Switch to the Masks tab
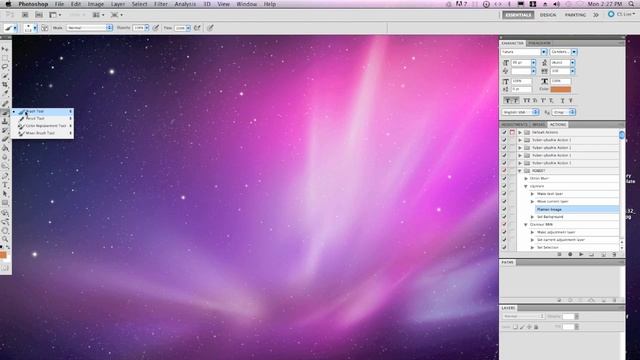This screenshot has width=640, height=360. pos(538,124)
